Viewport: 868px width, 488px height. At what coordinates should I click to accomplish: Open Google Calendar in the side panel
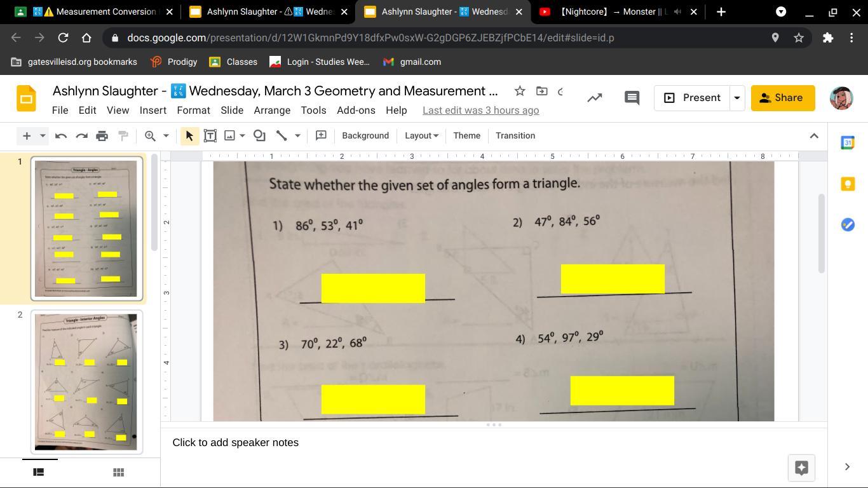[848, 143]
